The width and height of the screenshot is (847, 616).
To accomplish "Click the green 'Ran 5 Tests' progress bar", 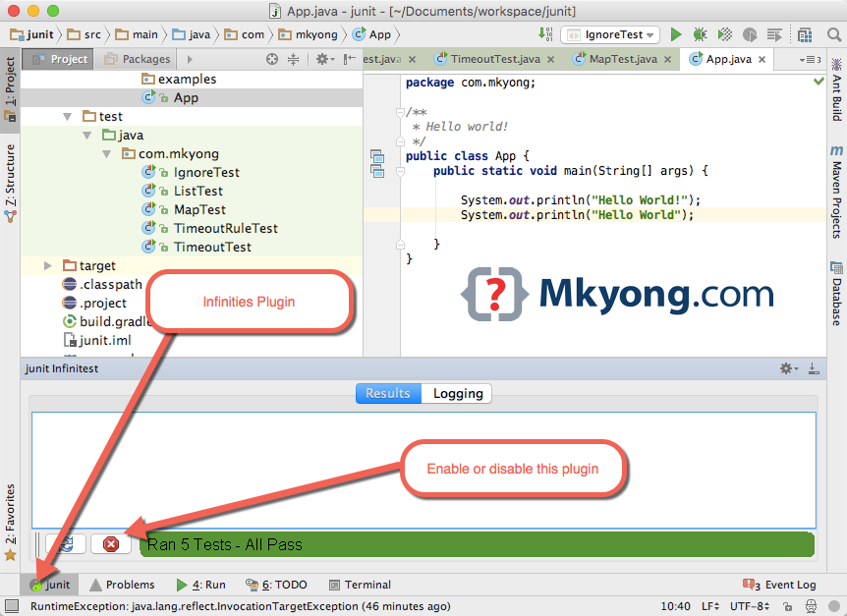I will pos(477,544).
